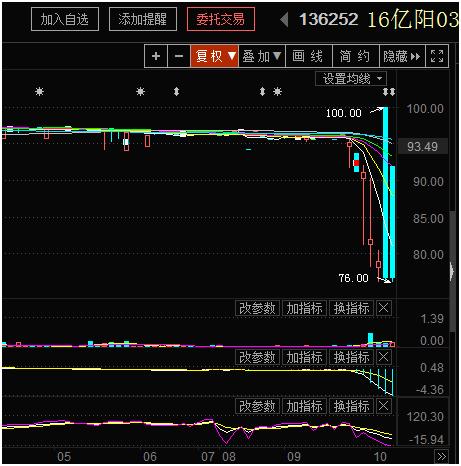Zoom out chart with minus button
Screen dimensions: 461x466
pyautogui.click(x=179, y=56)
